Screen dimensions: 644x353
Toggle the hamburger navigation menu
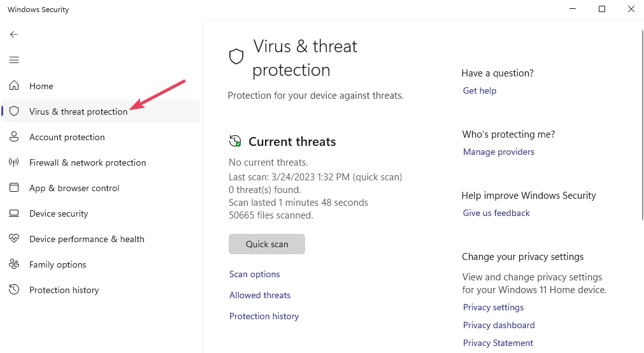coord(14,60)
